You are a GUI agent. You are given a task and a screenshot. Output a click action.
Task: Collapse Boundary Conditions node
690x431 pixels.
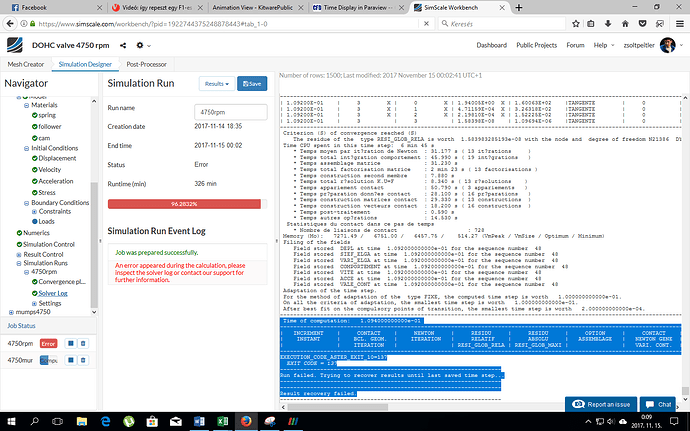pyautogui.click(x=26, y=203)
